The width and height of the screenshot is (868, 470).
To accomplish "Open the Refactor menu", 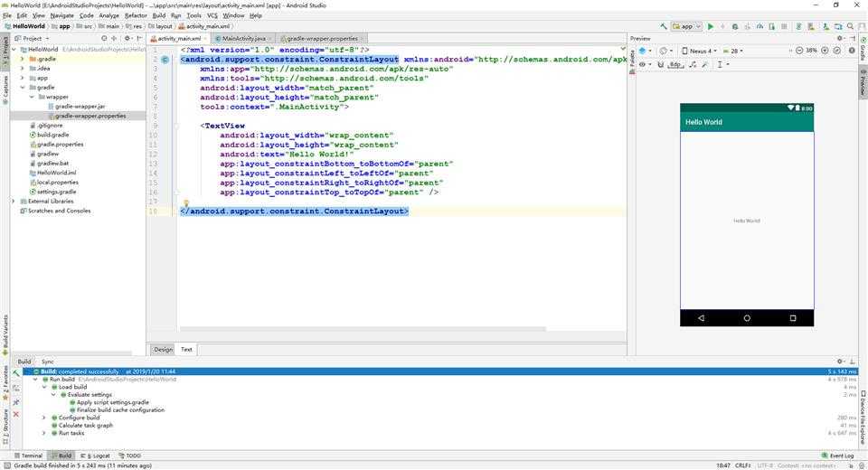I will [x=136, y=15].
